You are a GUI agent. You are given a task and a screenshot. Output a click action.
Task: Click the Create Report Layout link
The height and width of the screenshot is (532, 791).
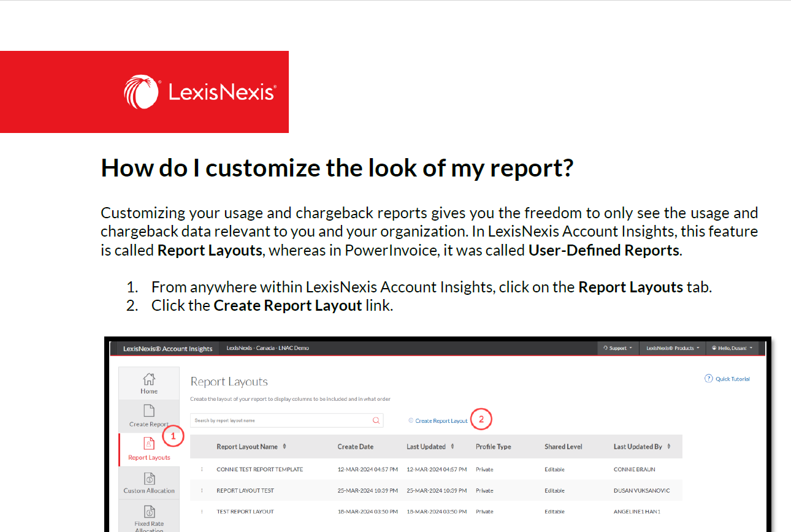(x=441, y=421)
